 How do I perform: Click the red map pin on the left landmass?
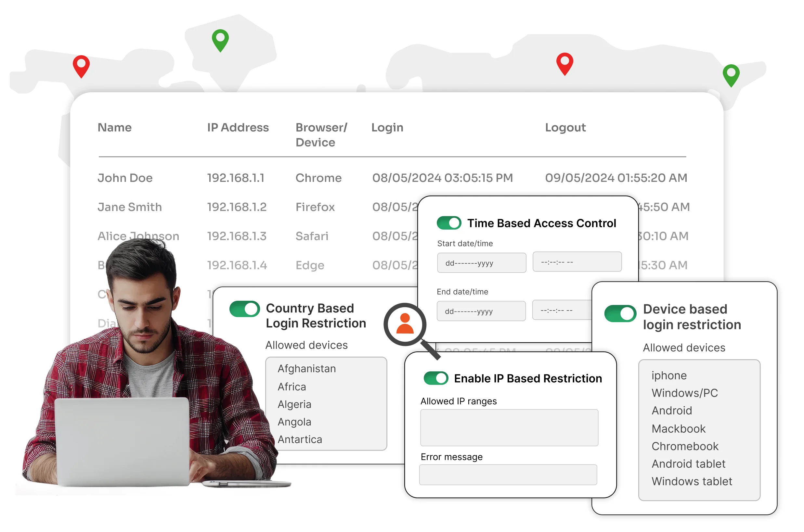click(81, 67)
